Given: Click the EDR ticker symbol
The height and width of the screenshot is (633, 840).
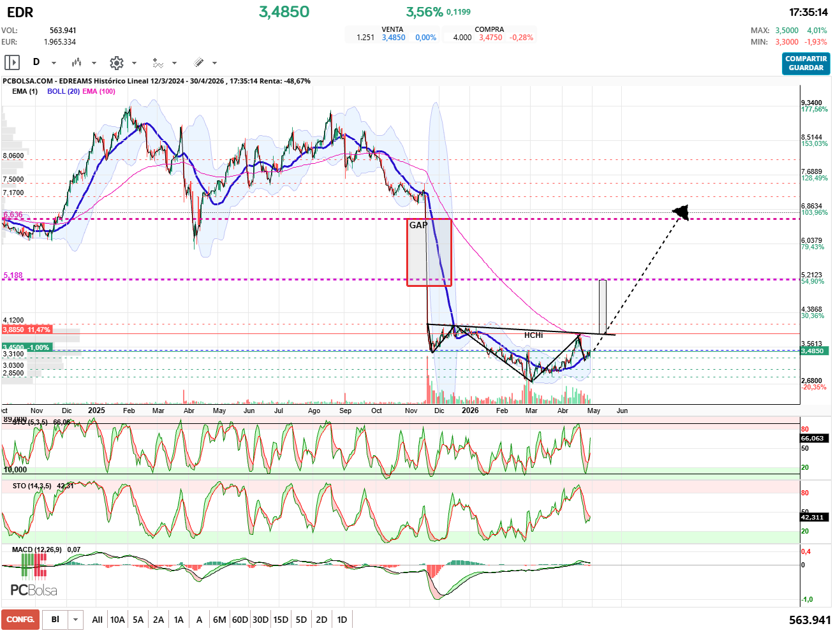Looking at the screenshot, I should click(20, 12).
